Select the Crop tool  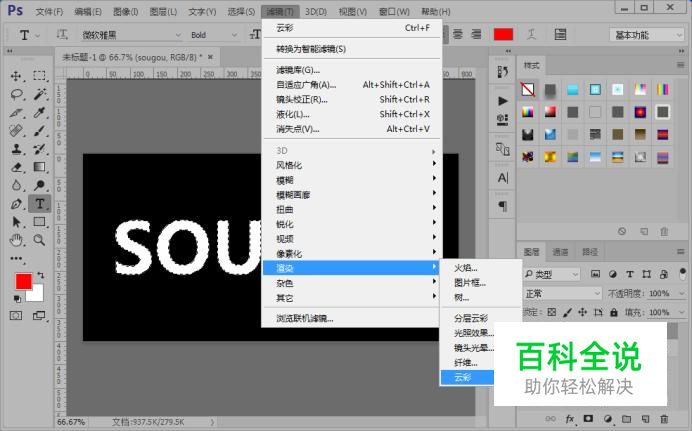16,113
